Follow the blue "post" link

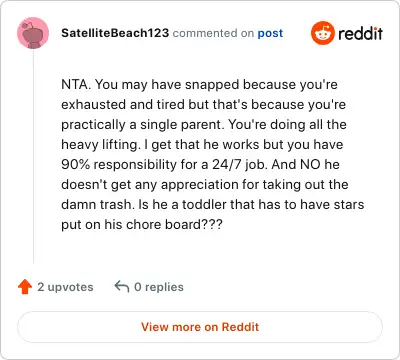pyautogui.click(x=270, y=33)
